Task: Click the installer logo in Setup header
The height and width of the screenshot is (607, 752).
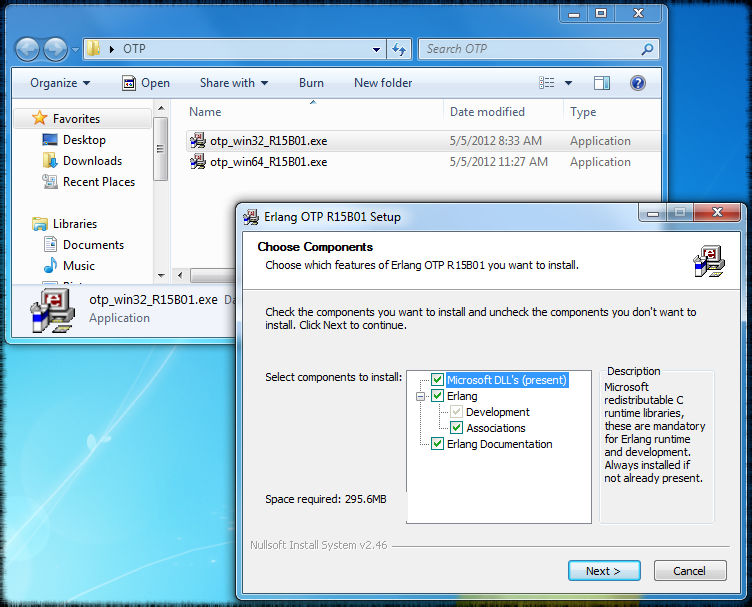Action: coord(709,261)
